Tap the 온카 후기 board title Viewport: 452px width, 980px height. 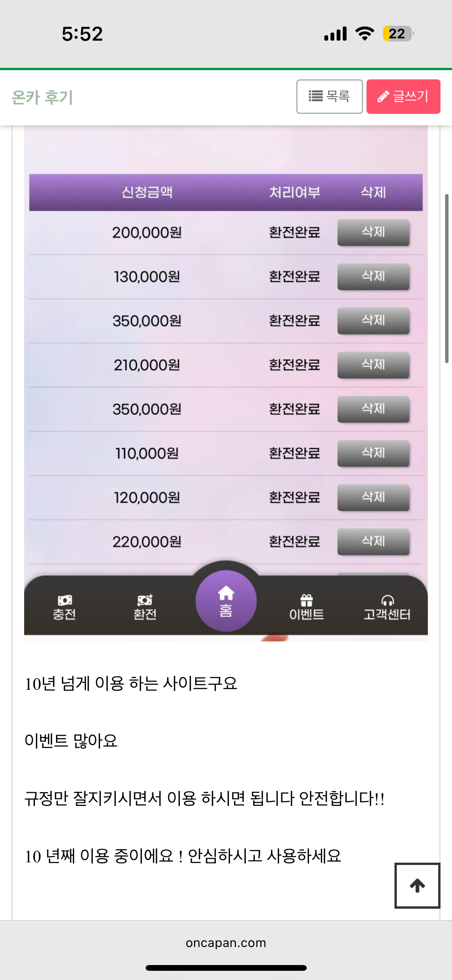tap(42, 97)
